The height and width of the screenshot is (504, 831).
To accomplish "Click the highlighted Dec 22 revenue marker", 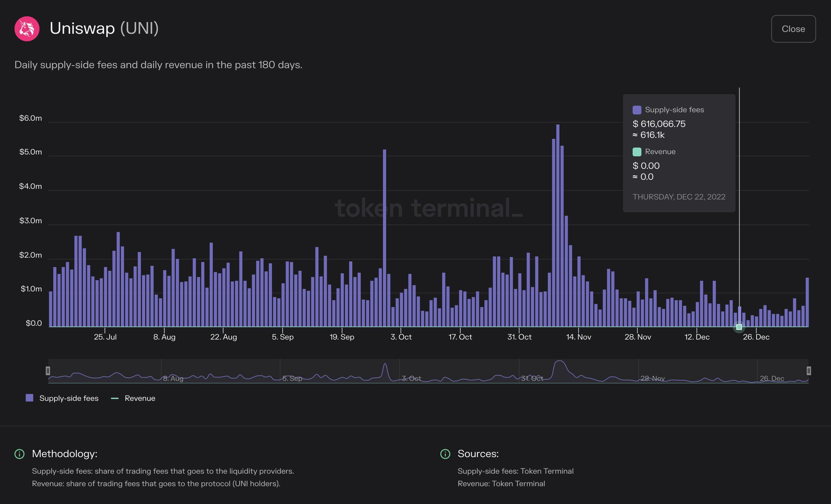I will click(x=739, y=327).
